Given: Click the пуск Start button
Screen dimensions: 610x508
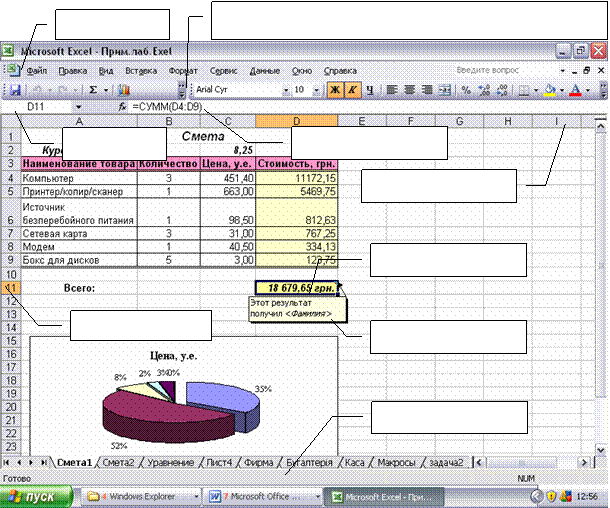Looking at the screenshot, I should pos(36,497).
